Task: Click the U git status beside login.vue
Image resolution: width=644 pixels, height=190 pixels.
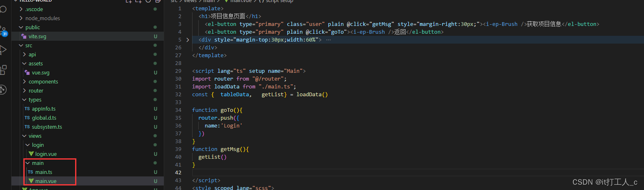Action: point(156,154)
